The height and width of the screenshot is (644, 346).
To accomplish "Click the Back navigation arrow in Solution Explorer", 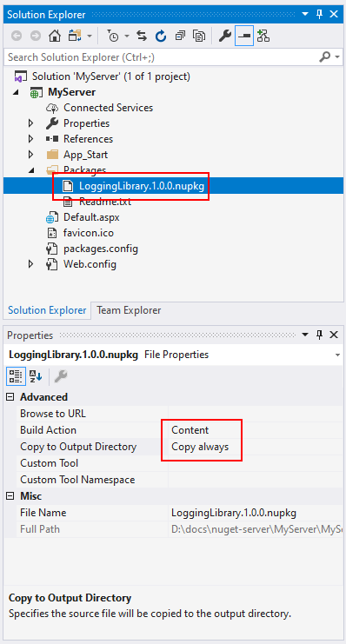I will tap(17, 37).
